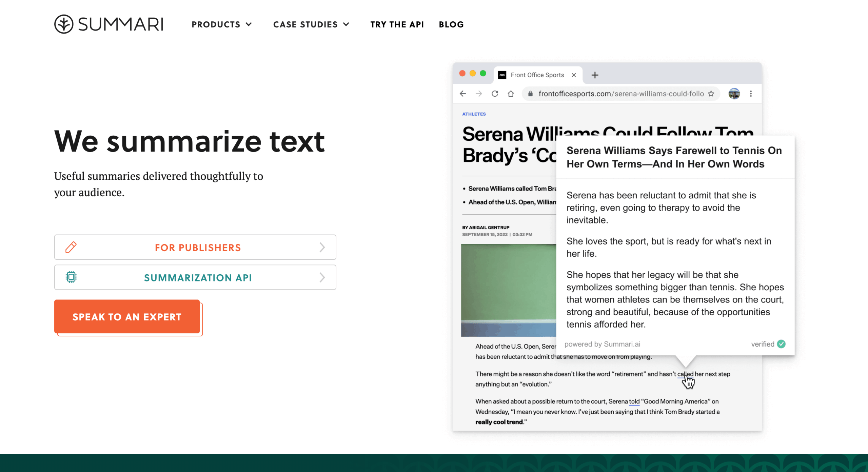This screenshot has width=868, height=472.
Task: Click the browser profile avatar
Action: [734, 94]
